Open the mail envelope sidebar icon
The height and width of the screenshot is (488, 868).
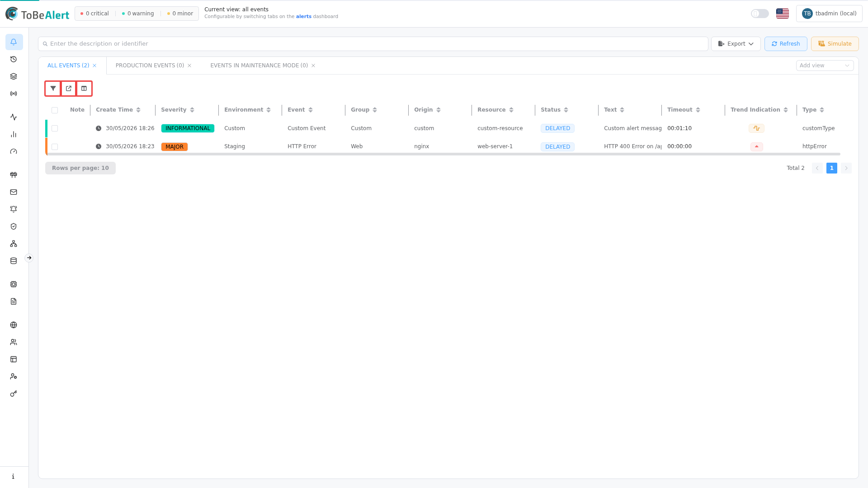[14, 192]
